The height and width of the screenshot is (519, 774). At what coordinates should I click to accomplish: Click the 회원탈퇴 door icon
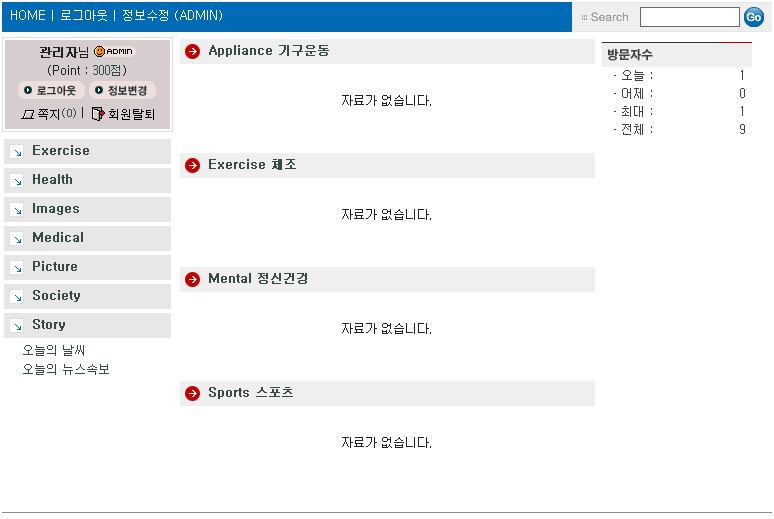click(x=97, y=114)
